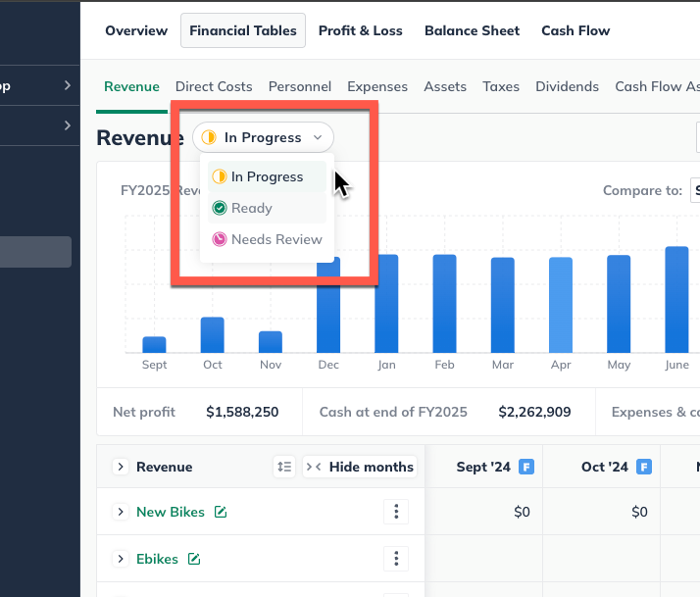Collapse the In Progress status dropdown
This screenshot has height=597, width=700.
[263, 137]
